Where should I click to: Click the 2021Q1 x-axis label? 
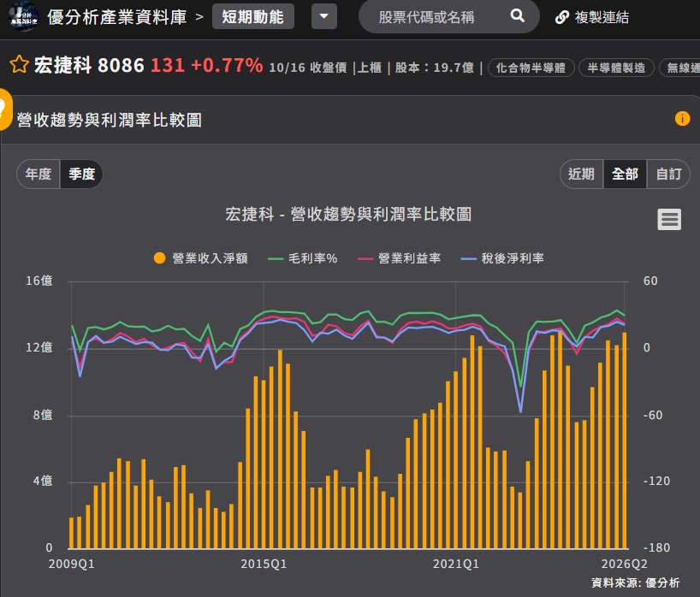456,564
